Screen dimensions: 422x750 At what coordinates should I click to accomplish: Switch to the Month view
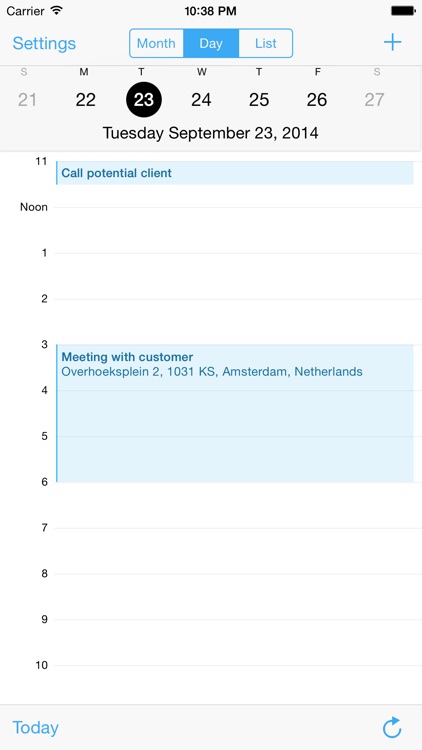pos(156,43)
